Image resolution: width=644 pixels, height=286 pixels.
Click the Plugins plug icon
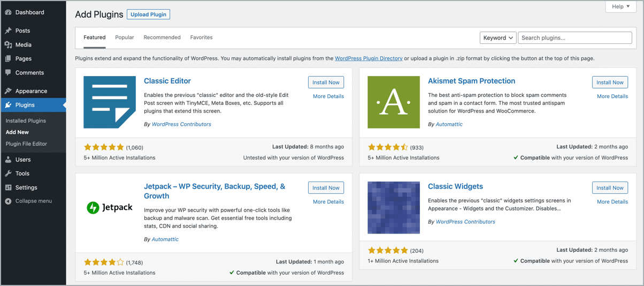click(x=8, y=105)
